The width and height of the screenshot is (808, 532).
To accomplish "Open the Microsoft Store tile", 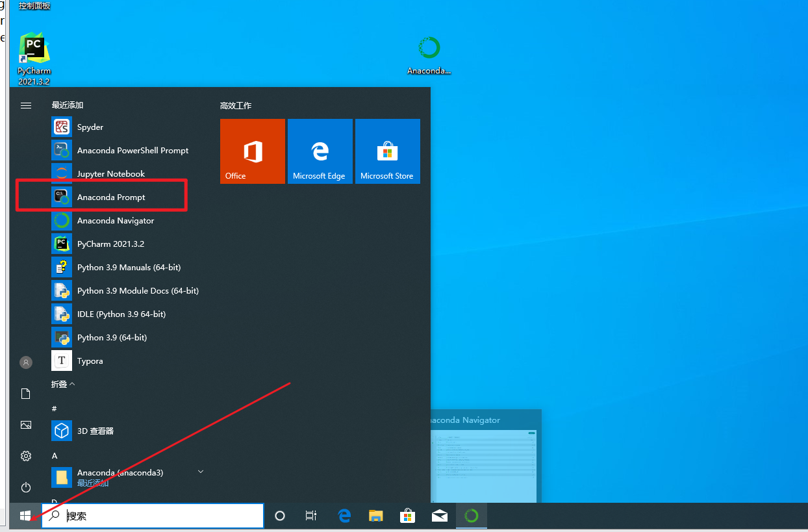I will point(388,151).
